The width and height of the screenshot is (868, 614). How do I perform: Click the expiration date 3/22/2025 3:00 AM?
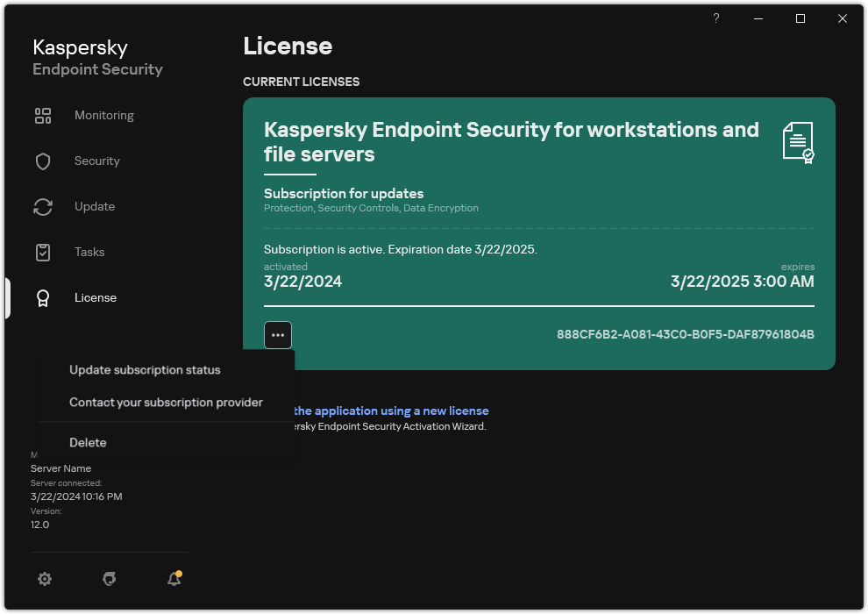click(742, 281)
